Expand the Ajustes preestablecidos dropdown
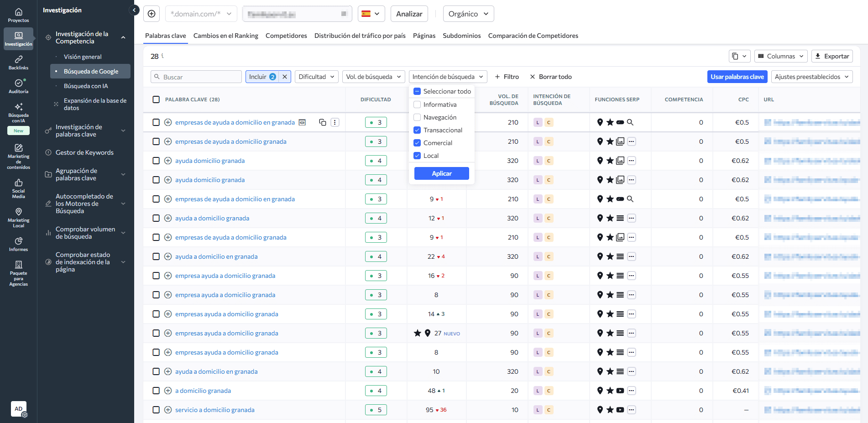Image resolution: width=868 pixels, height=423 pixels. click(x=811, y=77)
